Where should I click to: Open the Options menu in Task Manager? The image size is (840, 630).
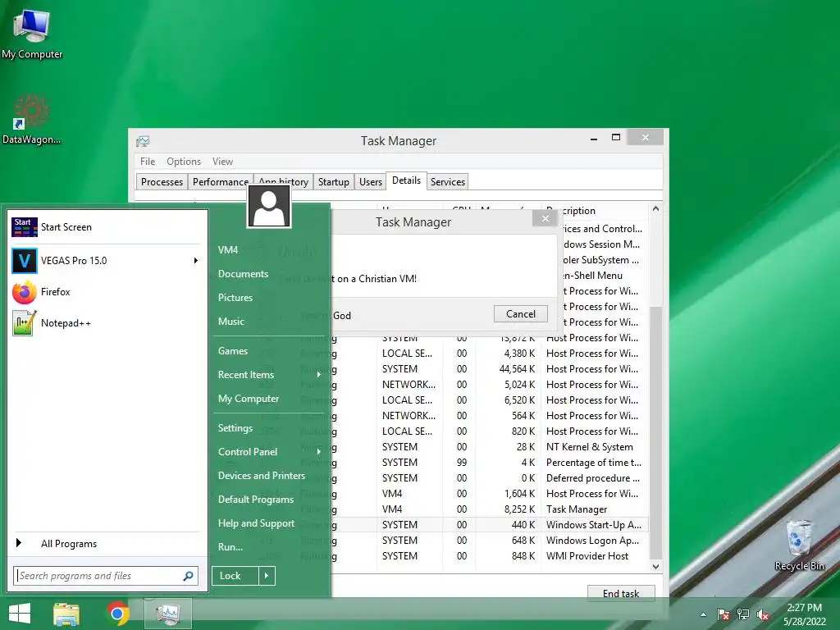click(x=184, y=162)
